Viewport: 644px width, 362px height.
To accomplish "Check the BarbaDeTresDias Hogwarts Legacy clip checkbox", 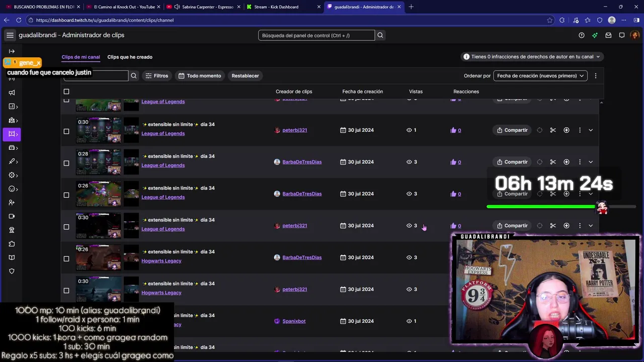I will (x=66, y=258).
